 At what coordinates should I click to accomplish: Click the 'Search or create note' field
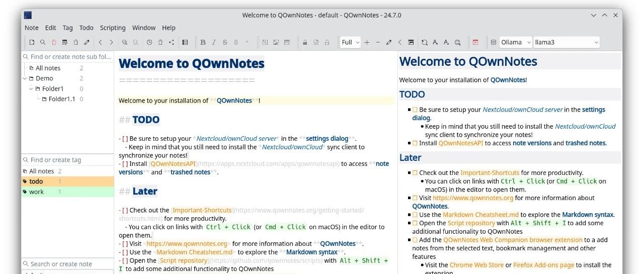[x=67, y=264]
